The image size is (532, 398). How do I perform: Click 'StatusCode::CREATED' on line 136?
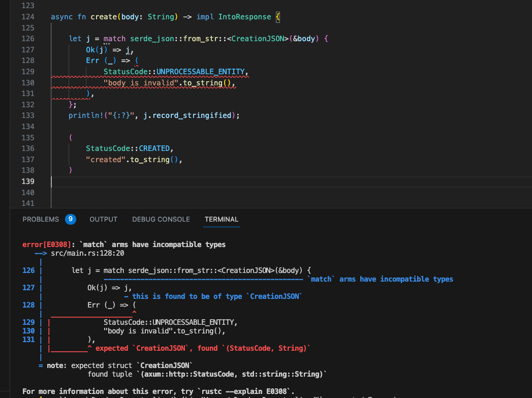coord(128,148)
